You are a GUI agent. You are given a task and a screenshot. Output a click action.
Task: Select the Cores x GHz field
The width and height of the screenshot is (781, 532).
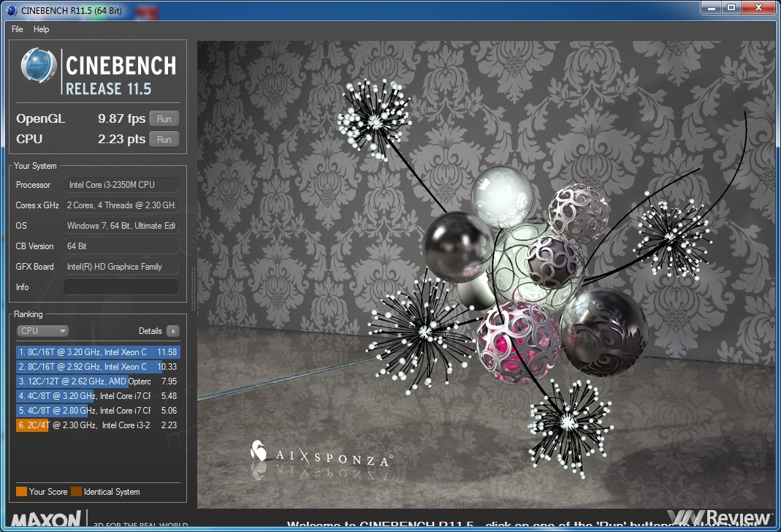pyautogui.click(x=121, y=205)
